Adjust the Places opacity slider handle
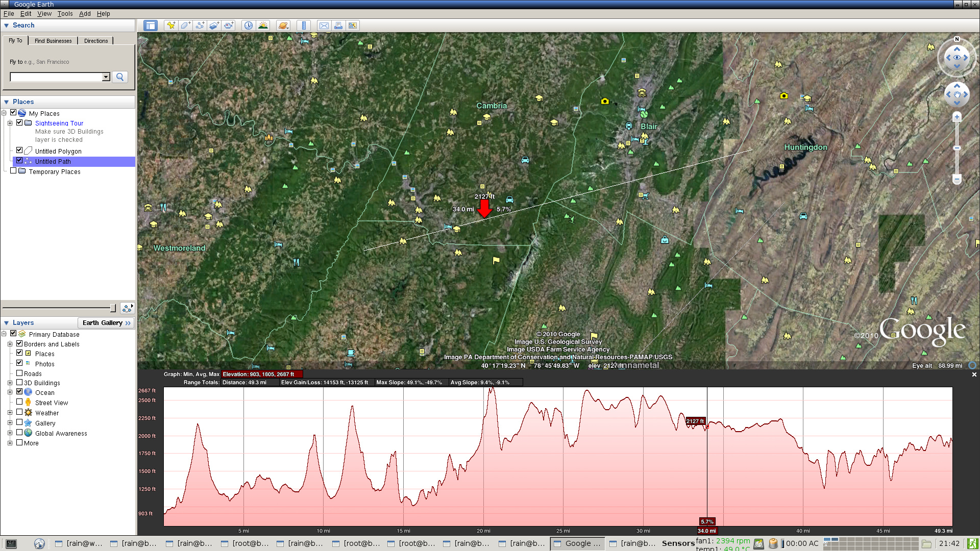The width and height of the screenshot is (980, 551). [x=113, y=308]
